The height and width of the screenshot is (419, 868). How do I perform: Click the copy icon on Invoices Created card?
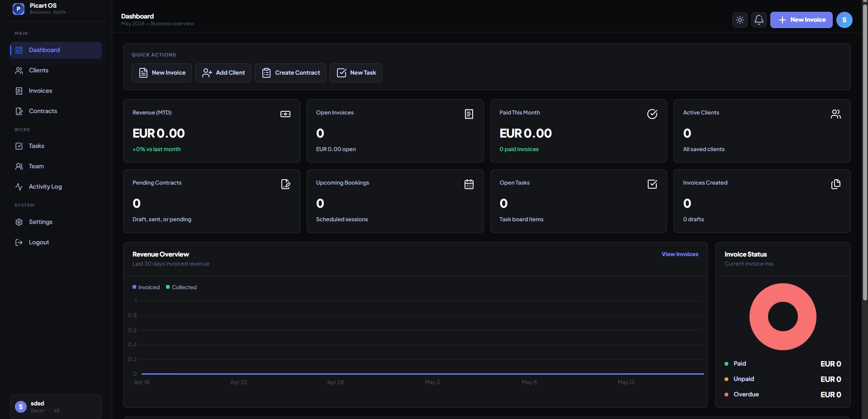point(836,184)
